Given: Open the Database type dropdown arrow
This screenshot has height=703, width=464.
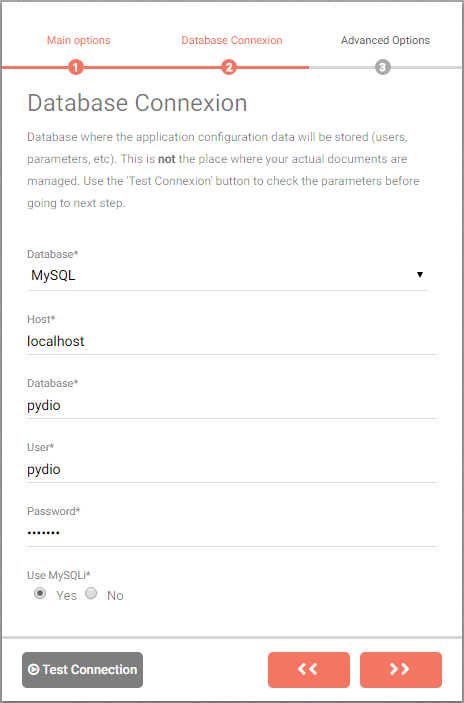Looking at the screenshot, I should pyautogui.click(x=420, y=275).
